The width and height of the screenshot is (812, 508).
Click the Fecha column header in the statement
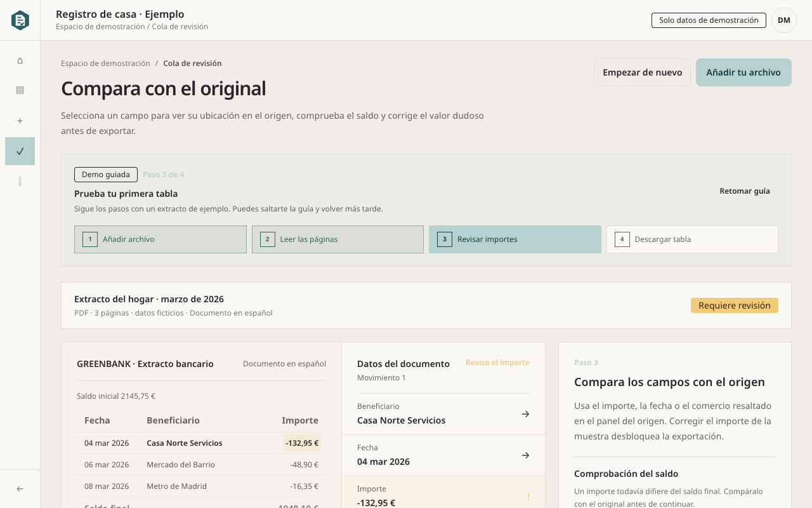pyautogui.click(x=97, y=420)
